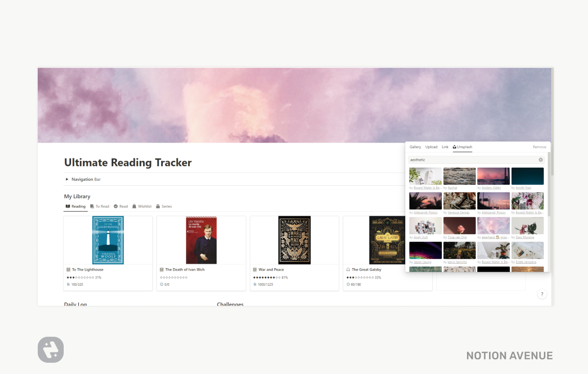Switch to the To Read view tab
This screenshot has height=374, width=588.
(99, 206)
